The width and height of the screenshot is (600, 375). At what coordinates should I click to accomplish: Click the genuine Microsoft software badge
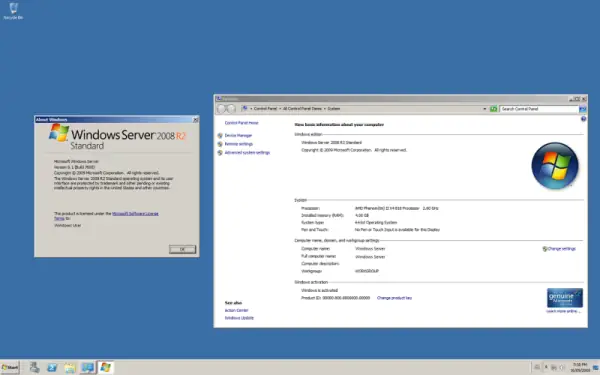565,298
